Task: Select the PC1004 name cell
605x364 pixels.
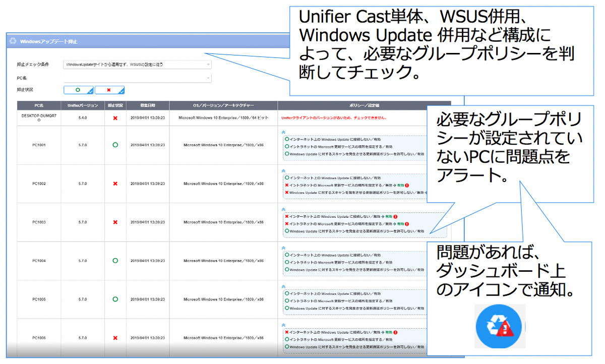Action: 39,261
